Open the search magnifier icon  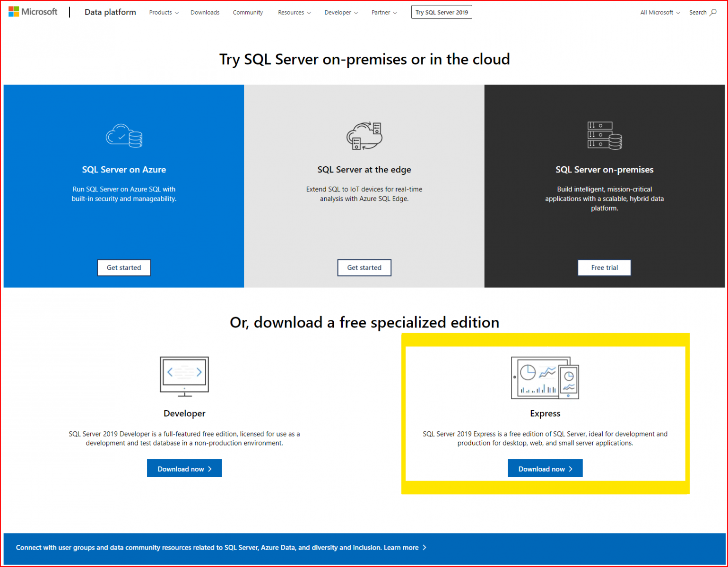click(x=713, y=12)
